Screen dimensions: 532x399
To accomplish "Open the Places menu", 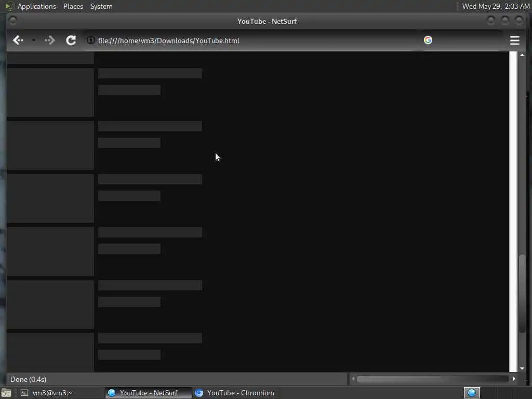I will click(73, 6).
